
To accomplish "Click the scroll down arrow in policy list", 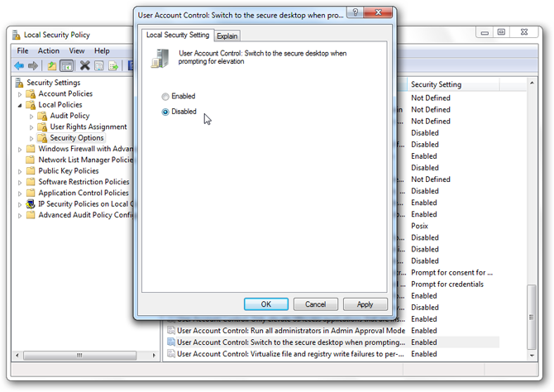I will (532, 356).
